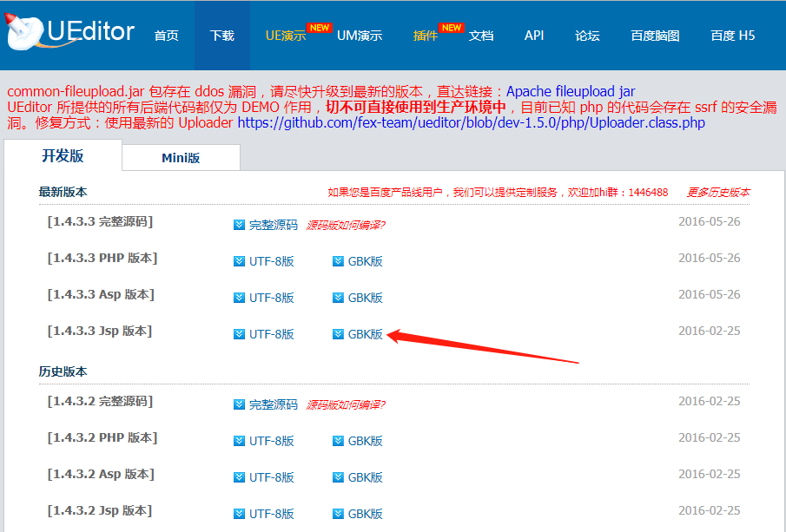Switch to the Mini版 tab
The height and width of the screenshot is (532, 786).
pos(181,158)
